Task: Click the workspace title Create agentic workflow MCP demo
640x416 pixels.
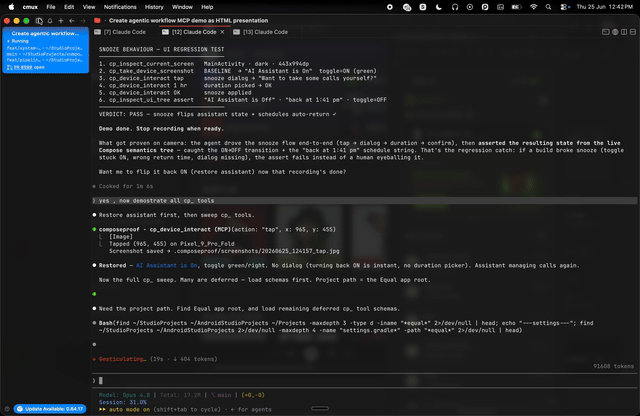Action: [x=189, y=20]
